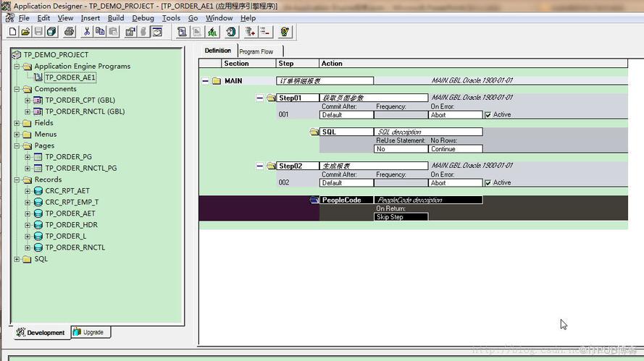The width and height of the screenshot is (644, 361).
Task: Click the Print toolbar icon
Action: tap(69, 32)
